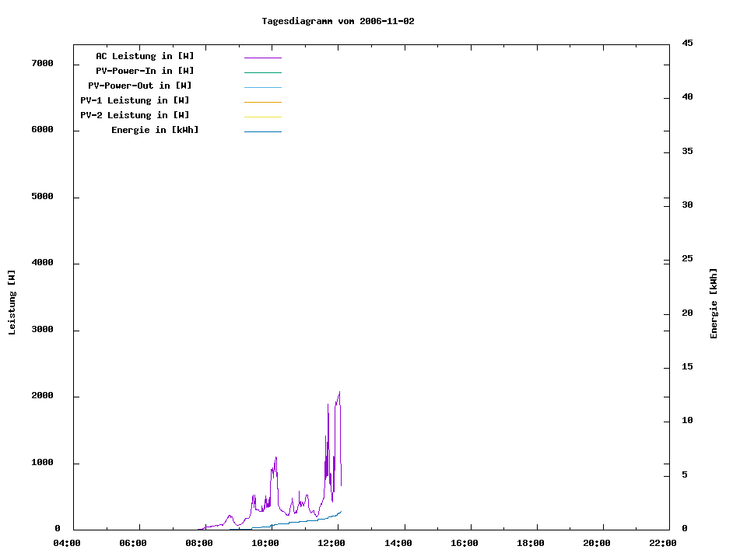Click the 2000 value on the power axis
This screenshot has width=747, height=560.
[42, 396]
